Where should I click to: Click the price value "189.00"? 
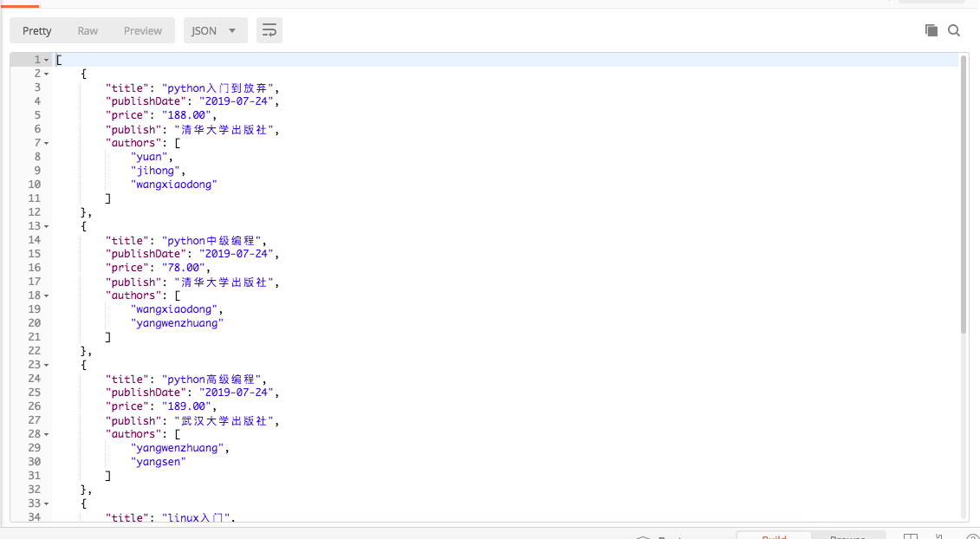coord(186,406)
